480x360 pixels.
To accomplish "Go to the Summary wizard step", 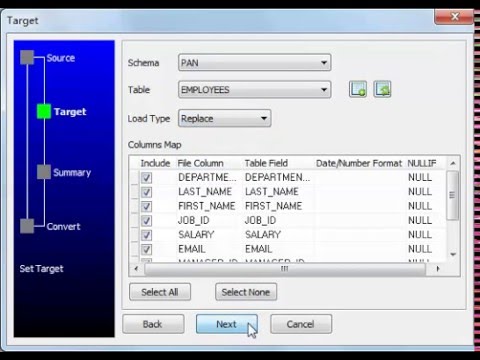I will click(72, 172).
